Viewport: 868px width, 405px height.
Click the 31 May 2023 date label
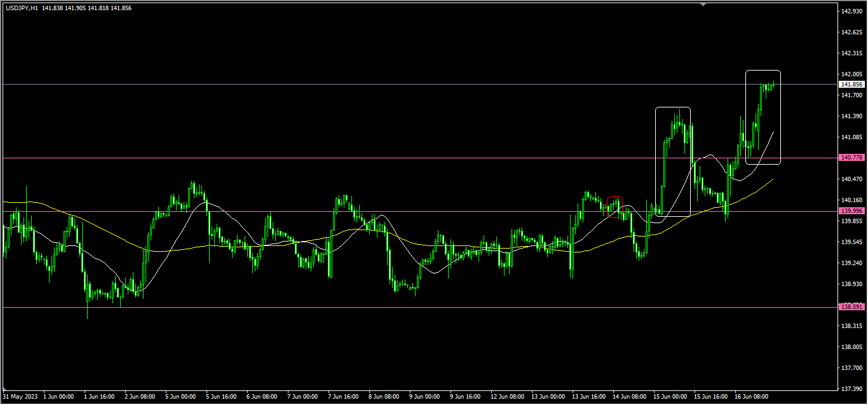click(21, 397)
